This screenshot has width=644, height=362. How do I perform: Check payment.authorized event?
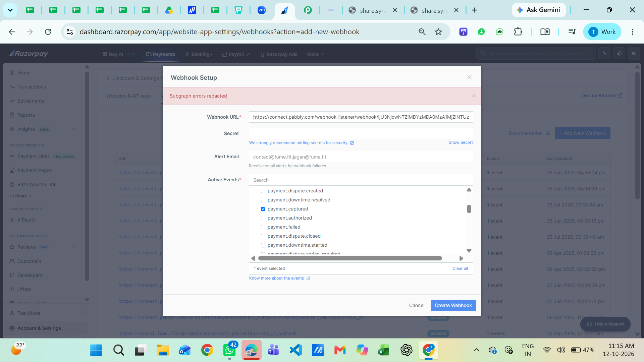[x=263, y=218]
